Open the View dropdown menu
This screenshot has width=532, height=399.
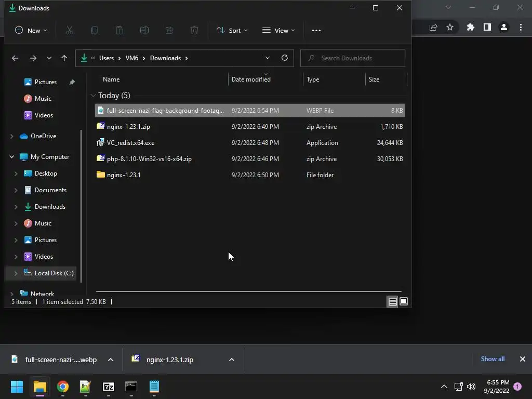pos(278,31)
